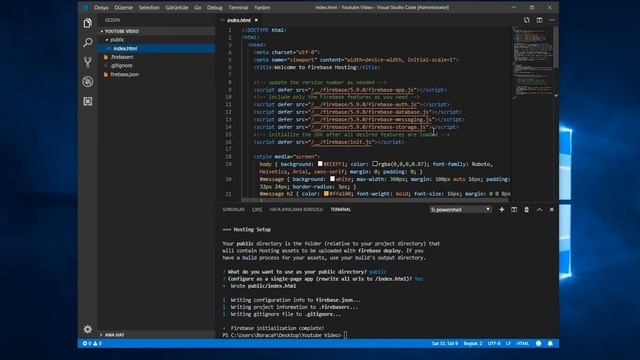Maximize the terminal panel with up chevron
This screenshot has width=640, height=360.
coord(539,209)
